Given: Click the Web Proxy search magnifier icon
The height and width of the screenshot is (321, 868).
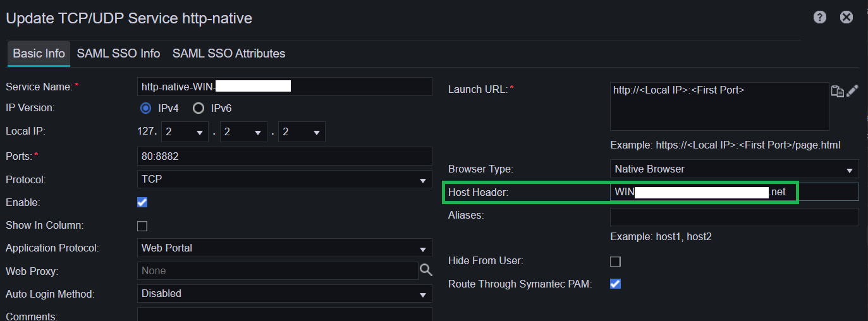Looking at the screenshot, I should point(426,270).
